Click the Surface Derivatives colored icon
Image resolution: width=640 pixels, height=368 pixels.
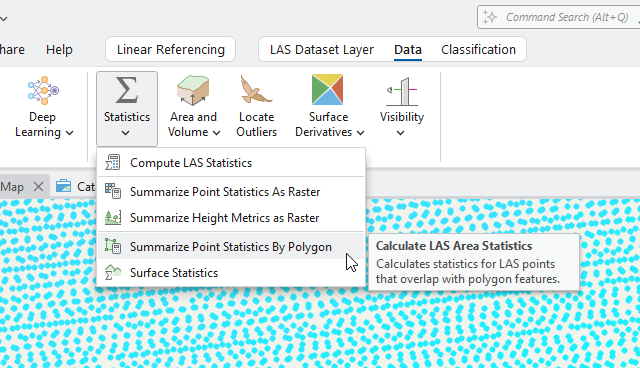(327, 89)
